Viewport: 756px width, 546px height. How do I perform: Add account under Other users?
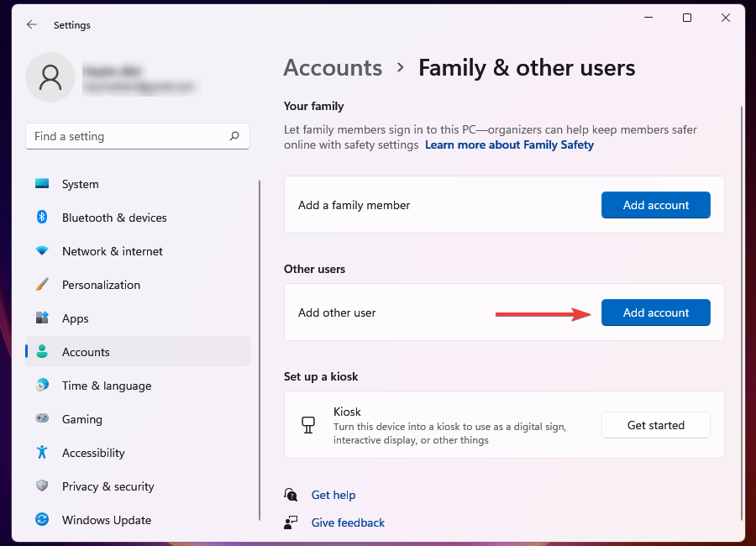655,312
